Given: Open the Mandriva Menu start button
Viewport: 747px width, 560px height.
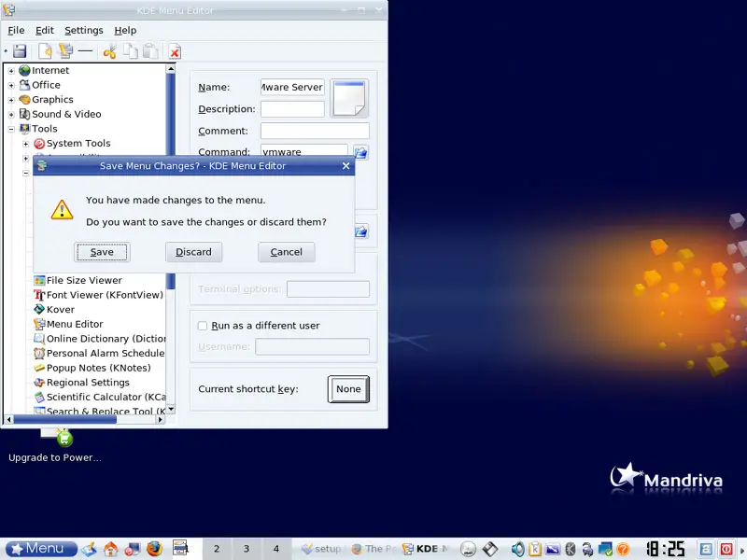Looking at the screenshot, I should (41, 549).
